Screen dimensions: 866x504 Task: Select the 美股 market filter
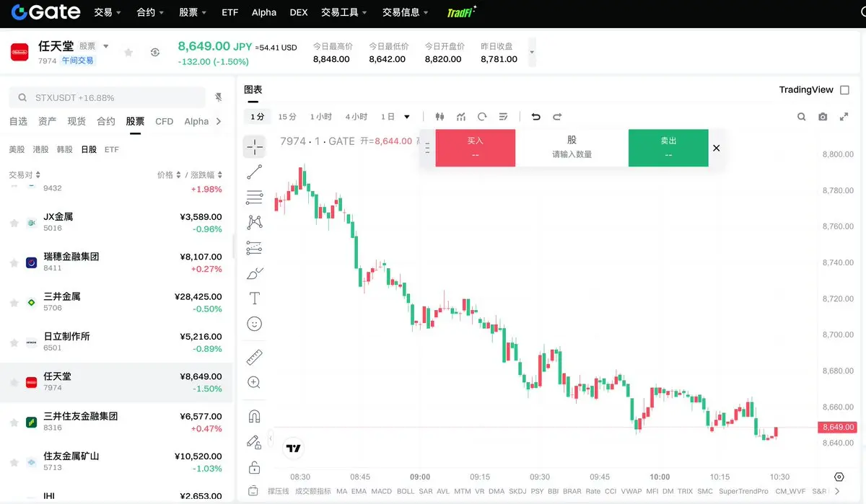(17, 149)
